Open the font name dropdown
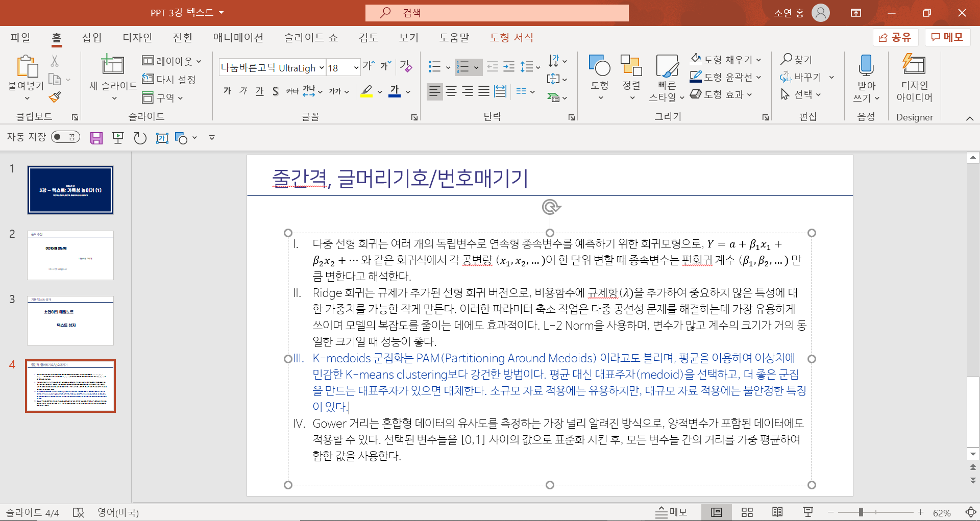 [x=322, y=67]
